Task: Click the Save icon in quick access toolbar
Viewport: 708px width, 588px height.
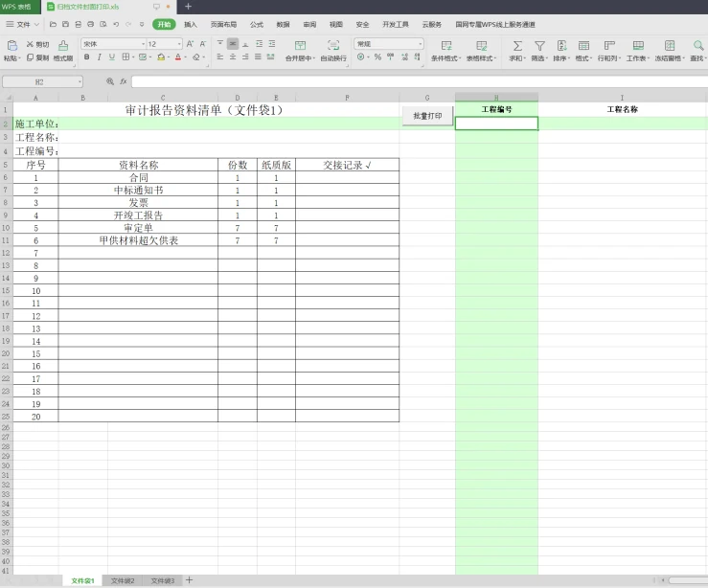Action: point(65,24)
